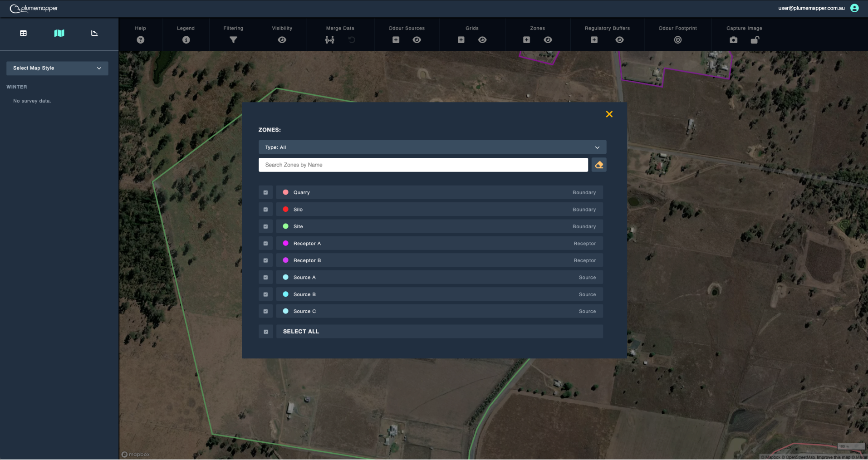868x460 pixels.
Task: Click the undo merge arrow icon
Action: 352,40
